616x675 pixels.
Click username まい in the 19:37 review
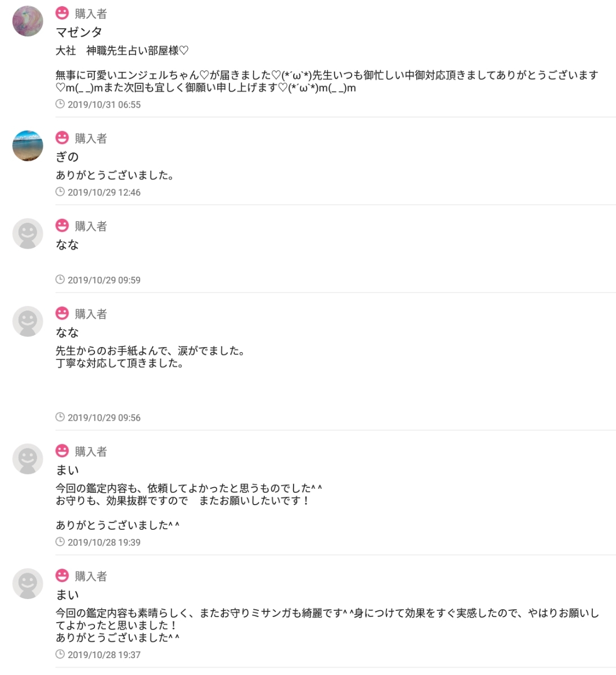click(x=67, y=595)
